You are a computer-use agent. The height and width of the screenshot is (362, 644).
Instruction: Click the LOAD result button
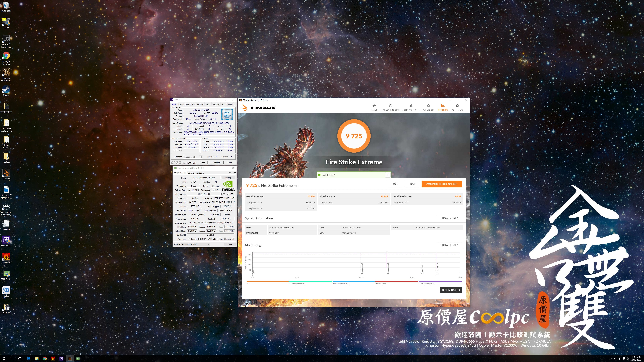click(x=395, y=184)
